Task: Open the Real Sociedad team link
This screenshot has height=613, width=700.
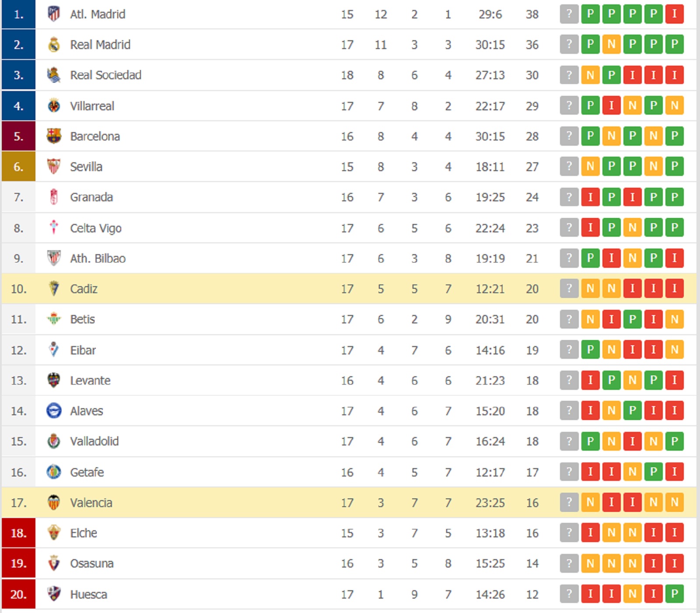Action: point(105,75)
